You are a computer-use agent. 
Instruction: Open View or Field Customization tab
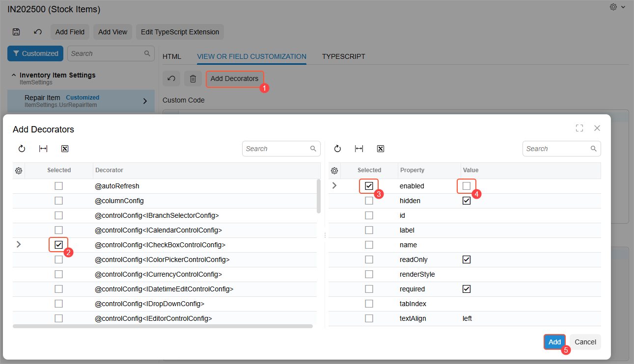point(251,56)
